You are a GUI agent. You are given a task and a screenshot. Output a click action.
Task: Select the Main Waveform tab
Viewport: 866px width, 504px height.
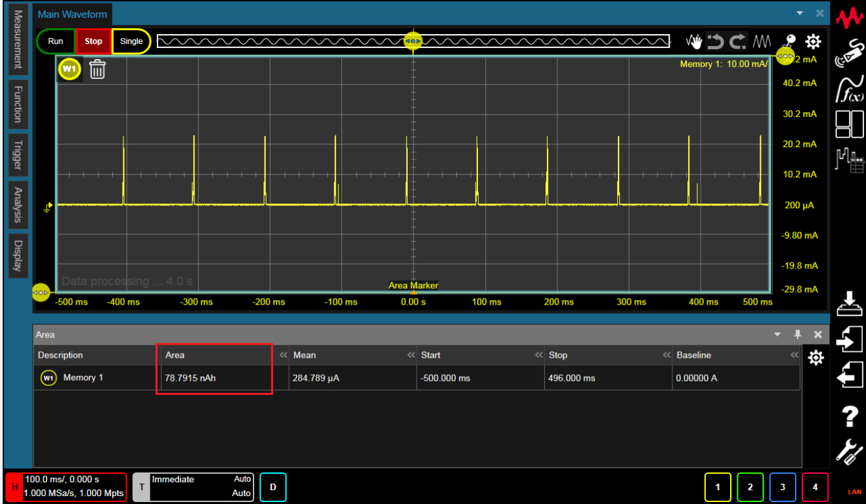72,14
